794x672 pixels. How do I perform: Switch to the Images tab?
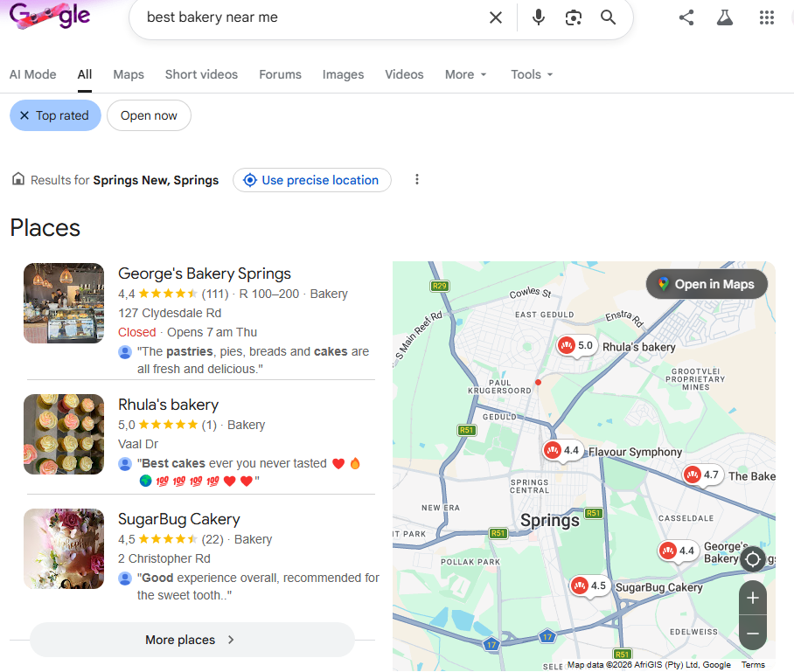[343, 74]
